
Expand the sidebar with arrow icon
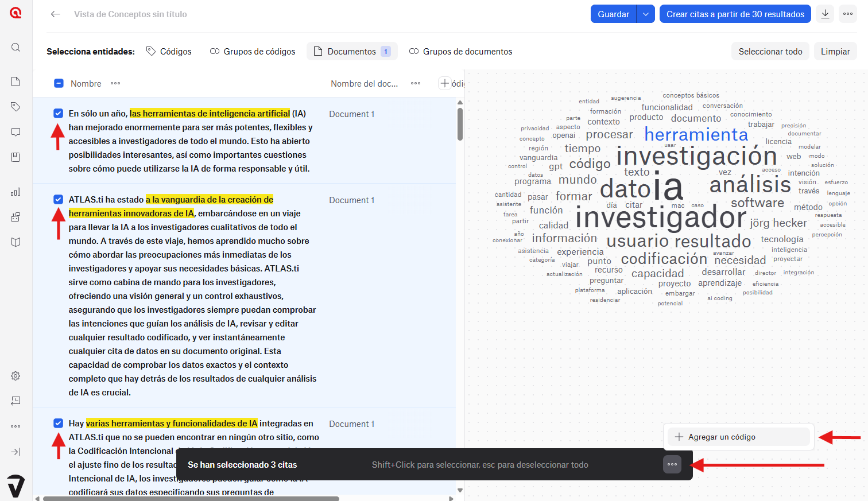pyautogui.click(x=16, y=452)
